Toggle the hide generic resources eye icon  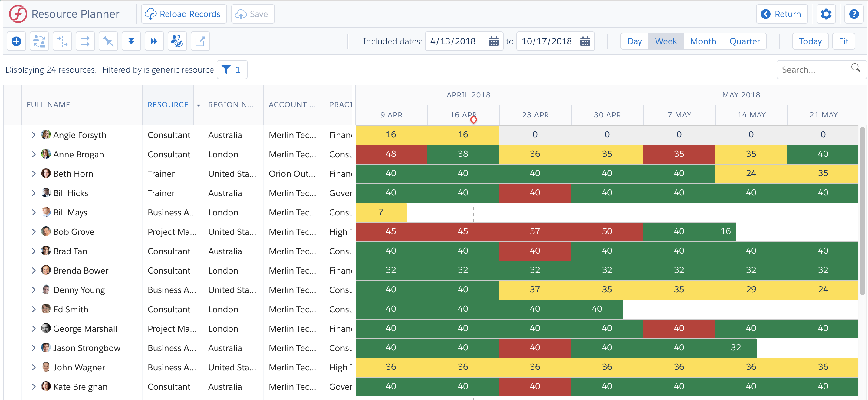coord(177,41)
